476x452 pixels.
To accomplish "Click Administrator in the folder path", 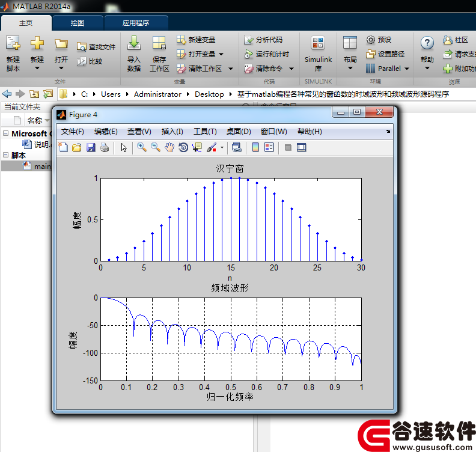I will [157, 94].
